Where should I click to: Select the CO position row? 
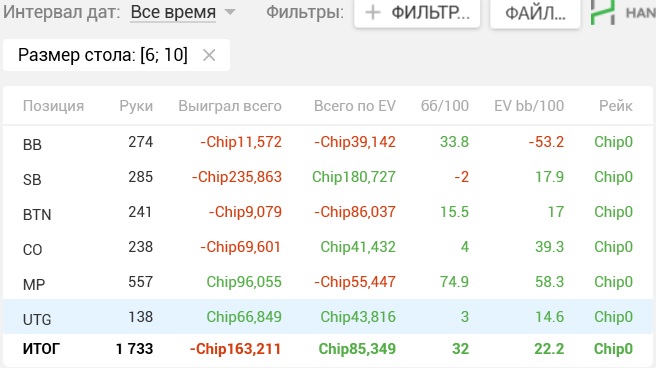click(328, 247)
